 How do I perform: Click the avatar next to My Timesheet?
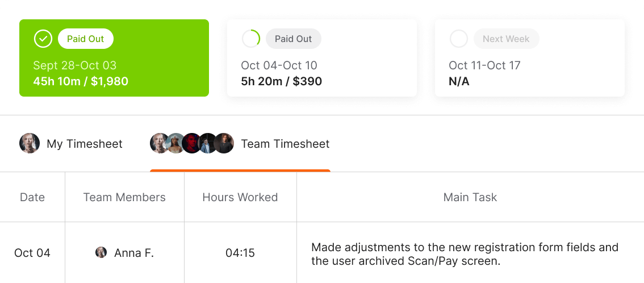pyautogui.click(x=30, y=143)
